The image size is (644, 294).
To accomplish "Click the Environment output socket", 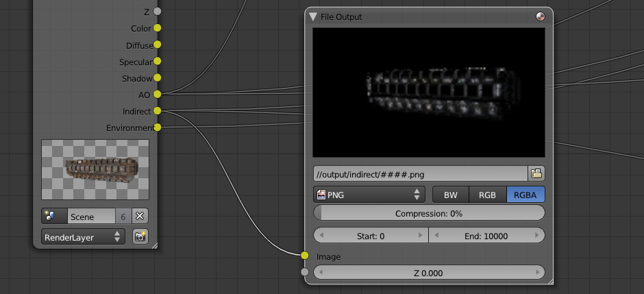I will tap(157, 127).
